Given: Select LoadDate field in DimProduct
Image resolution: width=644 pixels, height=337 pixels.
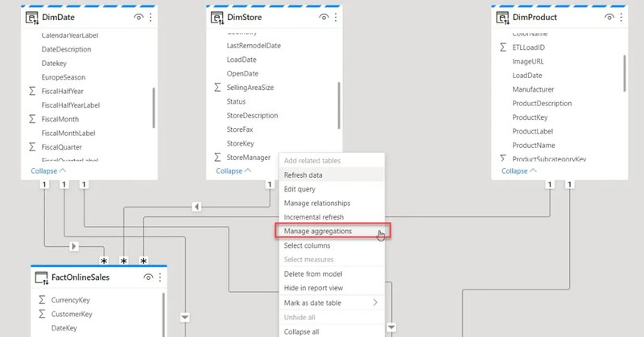Looking at the screenshot, I should point(527,75).
